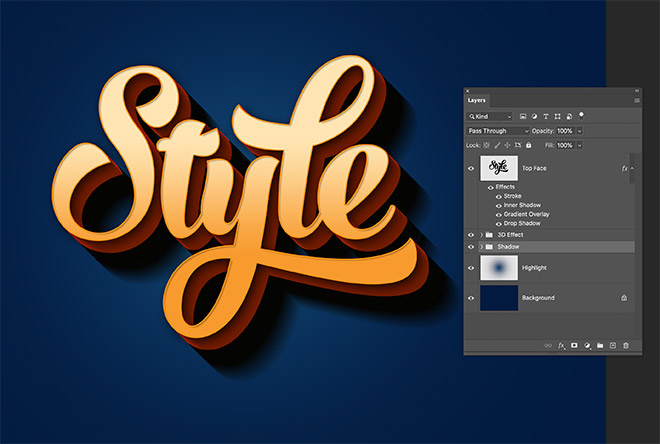Viewport: 660px width, 444px height.
Task: Open the Opacity slider dropdown arrow
Action: tap(579, 131)
